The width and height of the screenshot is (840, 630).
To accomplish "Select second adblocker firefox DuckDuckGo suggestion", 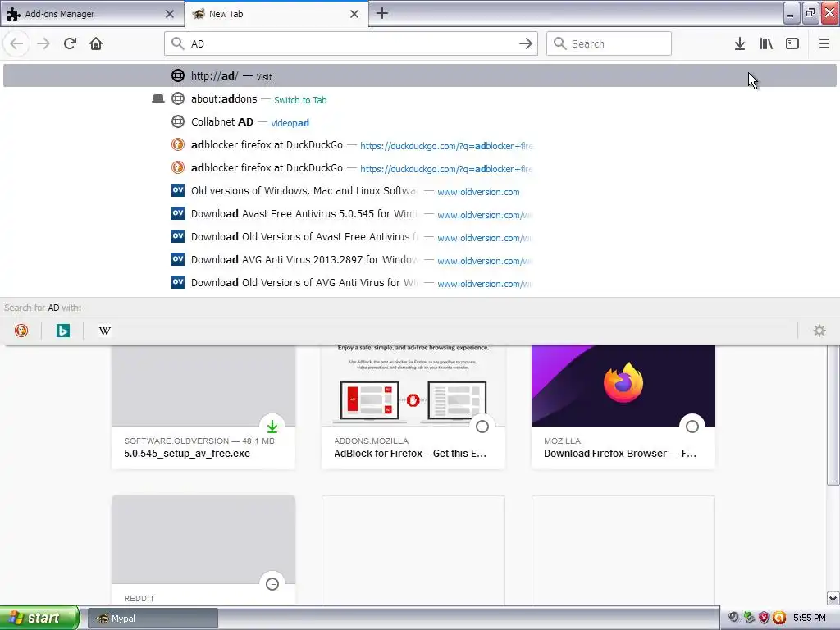I will click(420, 167).
